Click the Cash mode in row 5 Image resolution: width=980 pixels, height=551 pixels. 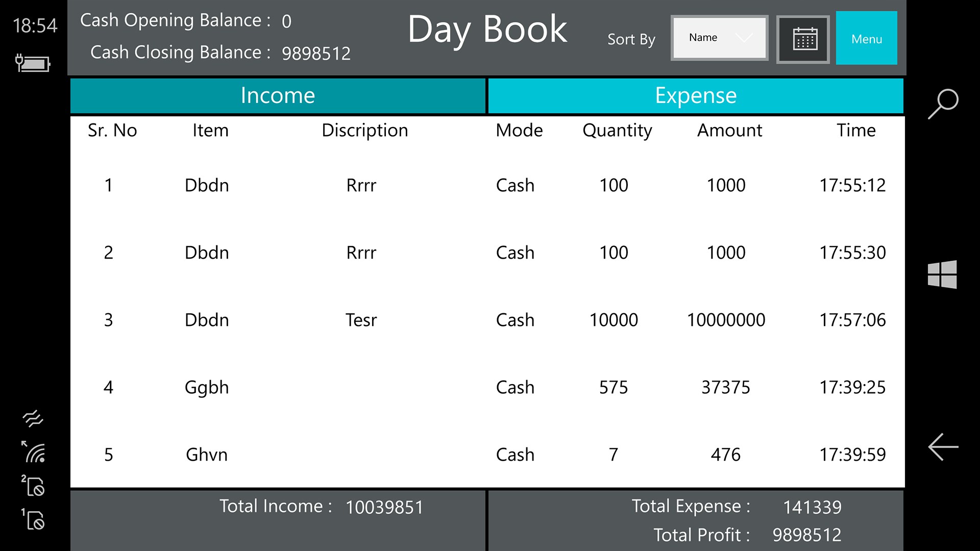coord(515,455)
